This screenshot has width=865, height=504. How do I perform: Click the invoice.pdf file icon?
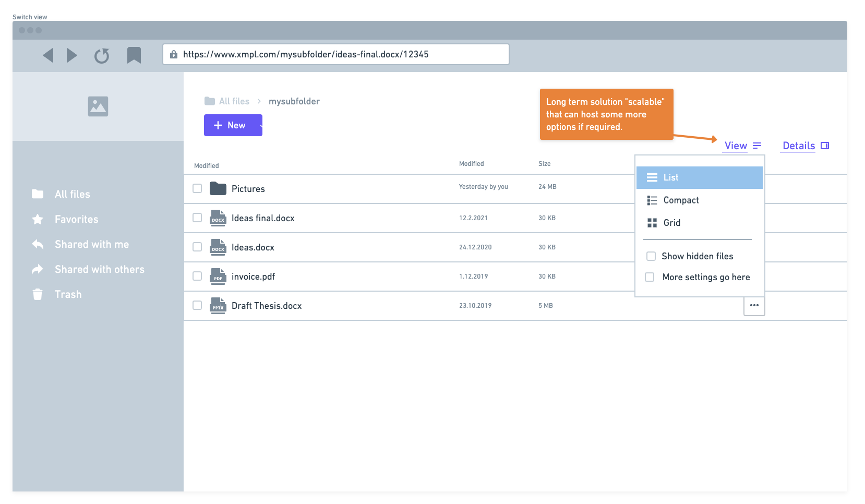click(218, 276)
